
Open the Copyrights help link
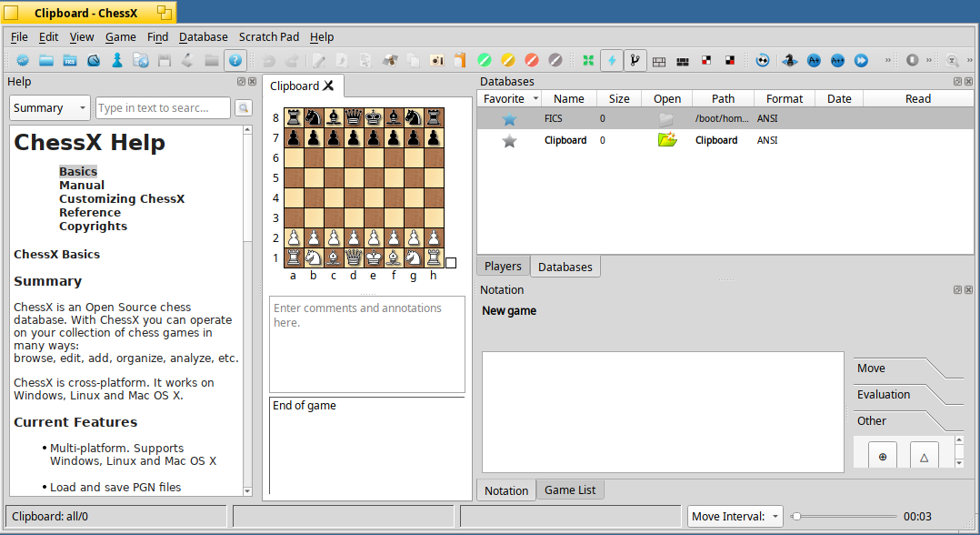(x=93, y=227)
